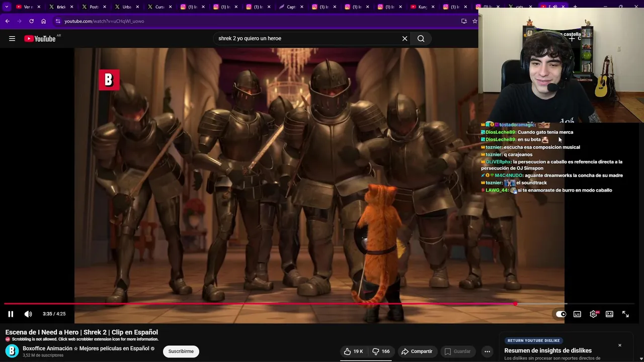Image resolution: width=644 pixels, height=362 pixels.
Task: Open the browser home page button
Action: (x=43, y=21)
